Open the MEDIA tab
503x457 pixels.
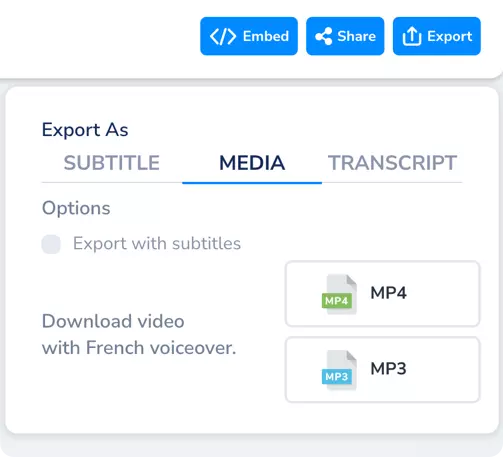(x=252, y=163)
